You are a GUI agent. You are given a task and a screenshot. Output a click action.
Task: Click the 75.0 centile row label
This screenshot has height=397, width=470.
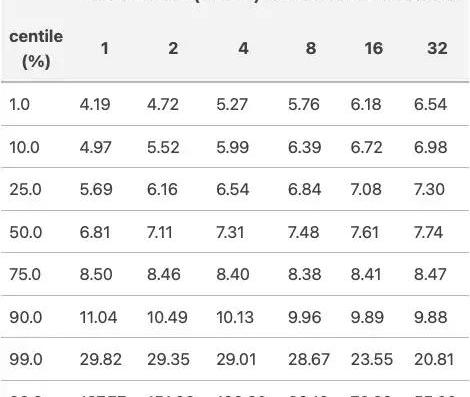point(25,274)
